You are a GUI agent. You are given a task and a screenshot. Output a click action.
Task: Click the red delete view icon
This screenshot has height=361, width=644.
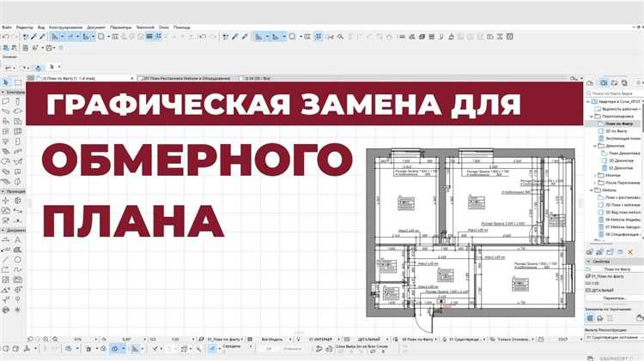(630, 252)
